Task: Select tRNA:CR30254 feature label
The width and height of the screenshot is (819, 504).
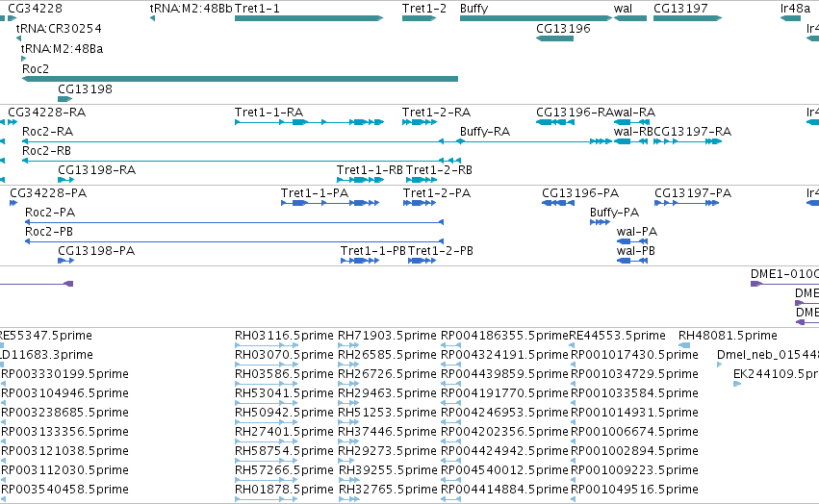Action: click(59, 29)
